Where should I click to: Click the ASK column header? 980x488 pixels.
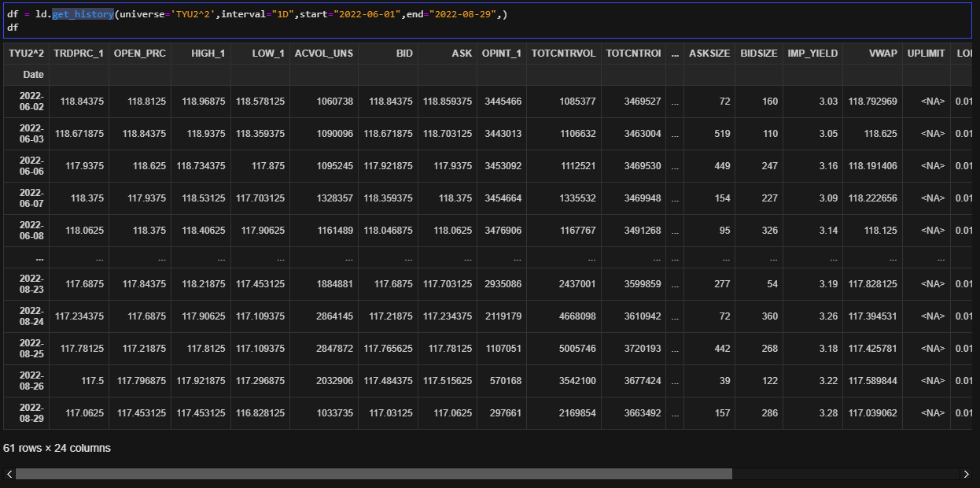(x=448, y=54)
